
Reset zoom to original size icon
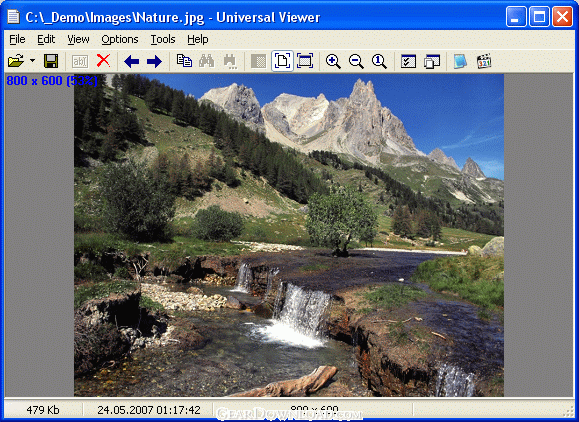tap(379, 61)
